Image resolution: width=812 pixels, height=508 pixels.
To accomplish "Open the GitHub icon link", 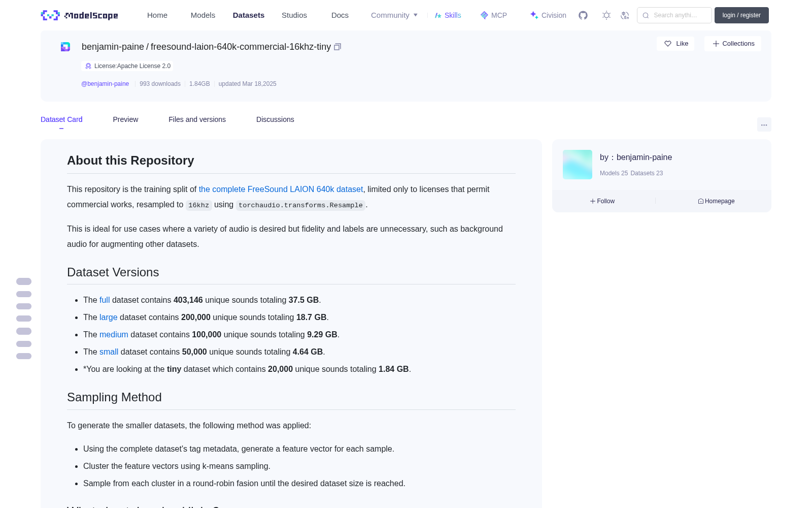I will pyautogui.click(x=583, y=15).
